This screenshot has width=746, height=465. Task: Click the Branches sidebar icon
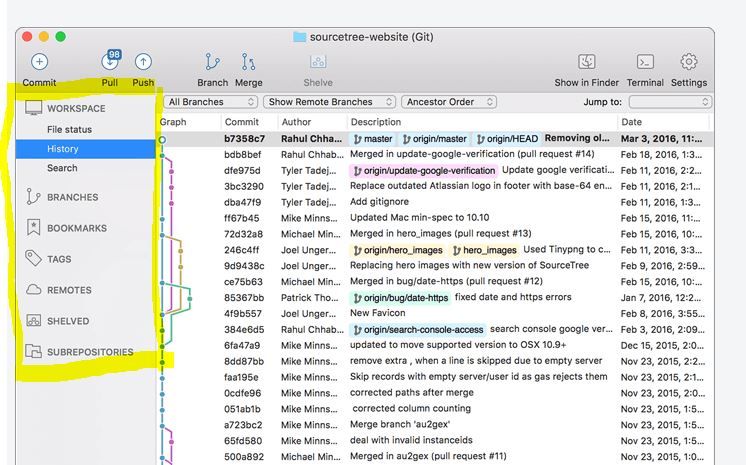(x=33, y=197)
